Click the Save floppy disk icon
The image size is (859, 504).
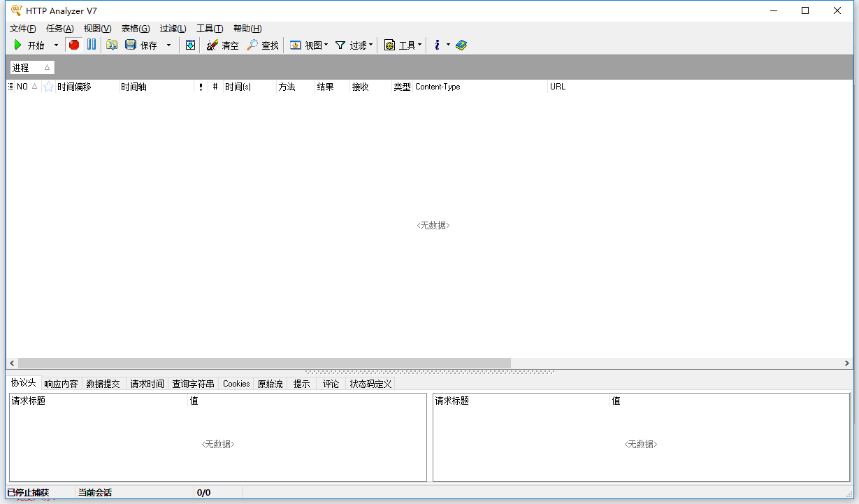[131, 45]
